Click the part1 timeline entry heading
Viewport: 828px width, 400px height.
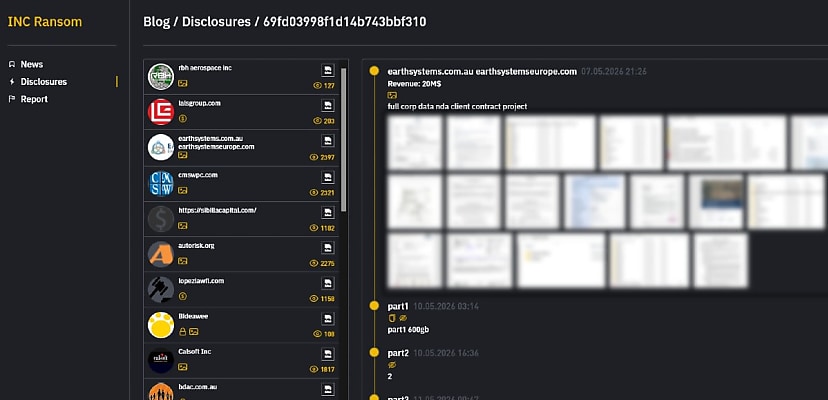click(x=398, y=306)
